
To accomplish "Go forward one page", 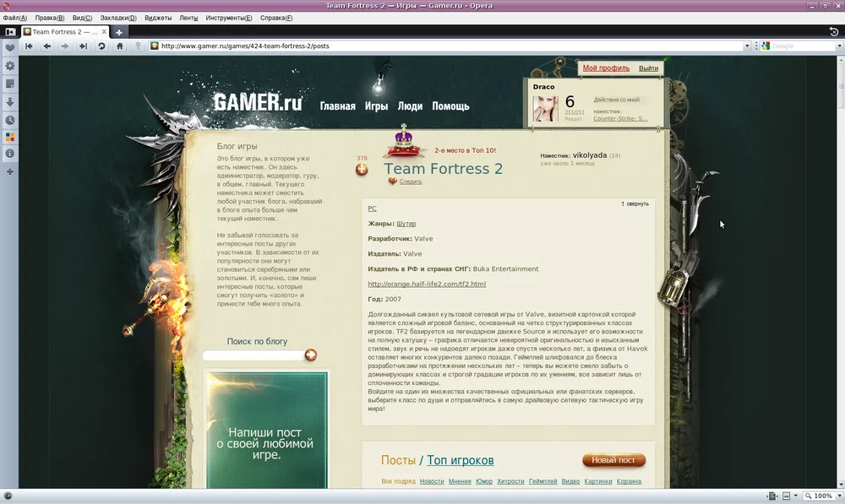I will [65, 46].
